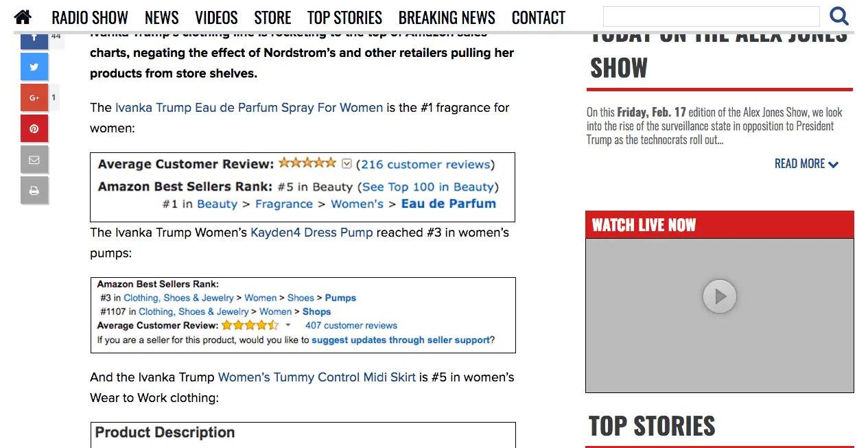The height and width of the screenshot is (448, 868).
Task: Open the Videos menu item
Action: click(216, 18)
